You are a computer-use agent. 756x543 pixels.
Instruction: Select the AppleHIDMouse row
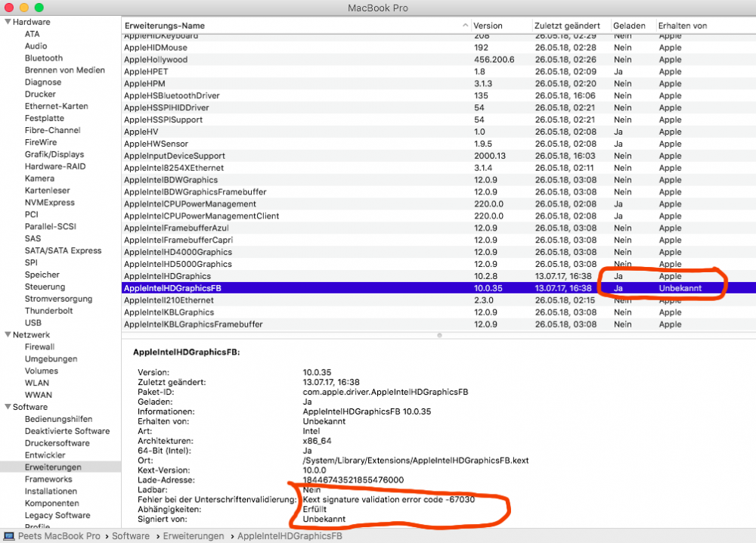click(x=438, y=47)
